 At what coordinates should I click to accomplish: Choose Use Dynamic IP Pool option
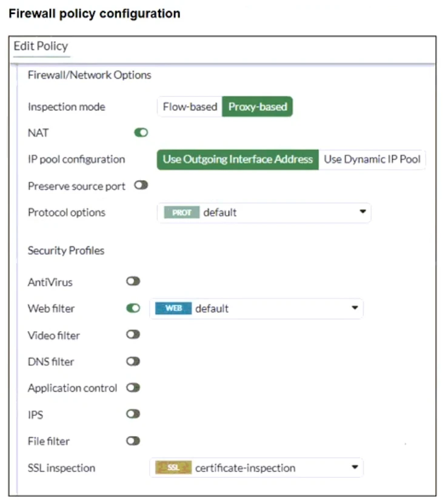point(372,160)
